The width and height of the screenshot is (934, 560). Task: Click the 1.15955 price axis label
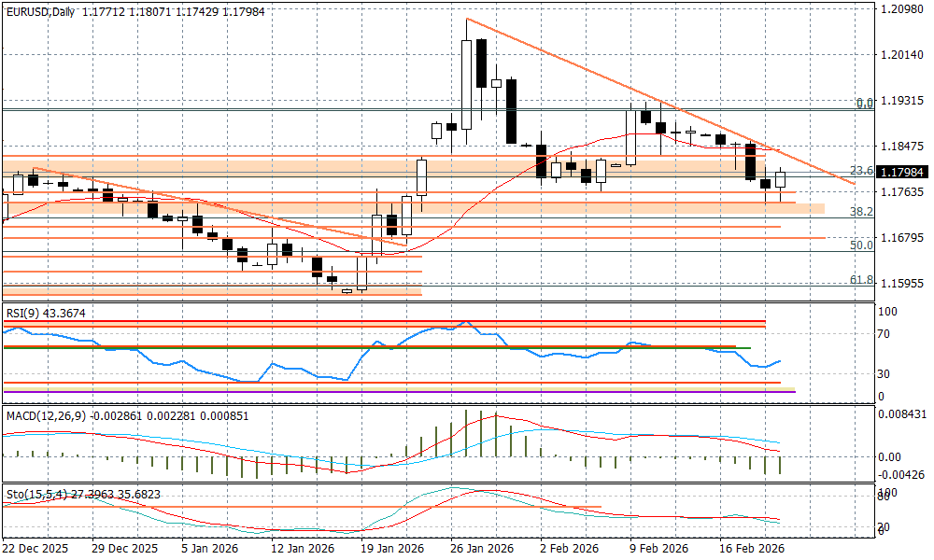901,283
